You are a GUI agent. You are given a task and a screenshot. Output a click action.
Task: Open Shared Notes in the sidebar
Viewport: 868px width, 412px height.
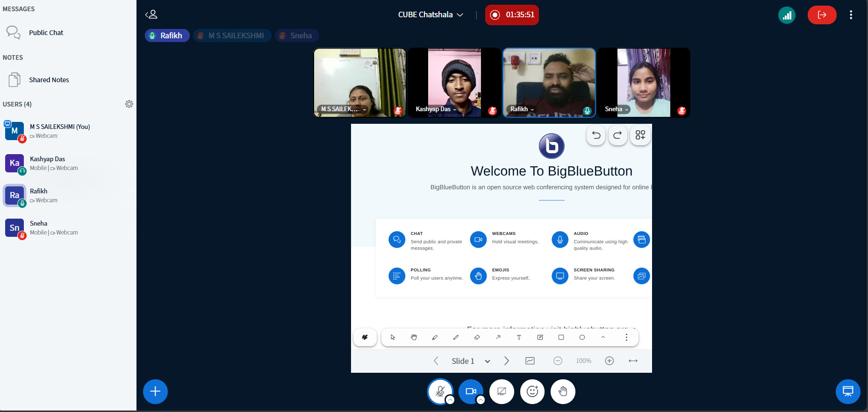point(49,80)
